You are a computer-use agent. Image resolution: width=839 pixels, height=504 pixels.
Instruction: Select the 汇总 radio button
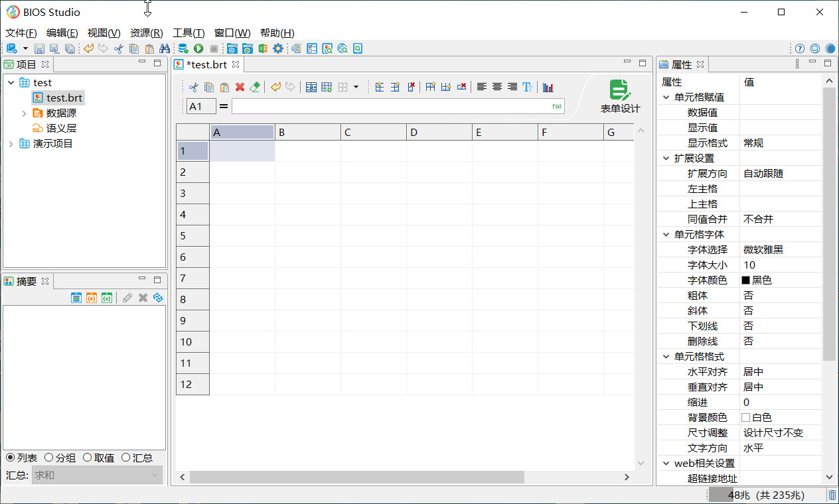[126, 458]
